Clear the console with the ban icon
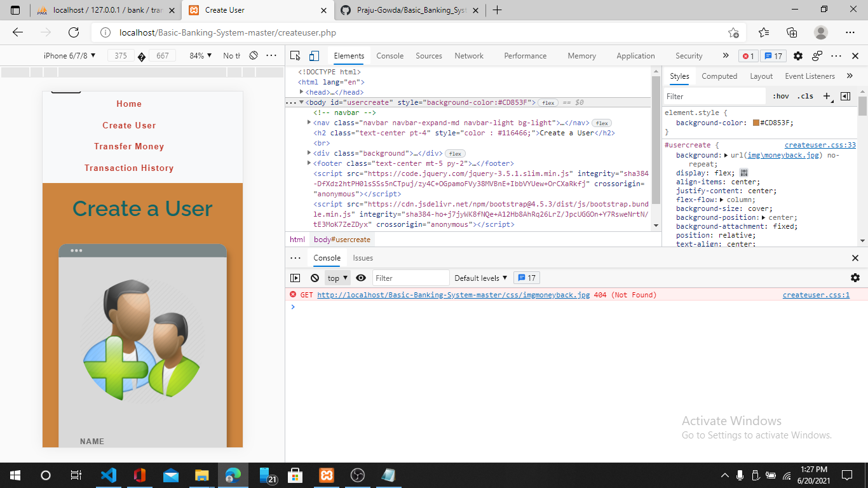 click(x=313, y=278)
